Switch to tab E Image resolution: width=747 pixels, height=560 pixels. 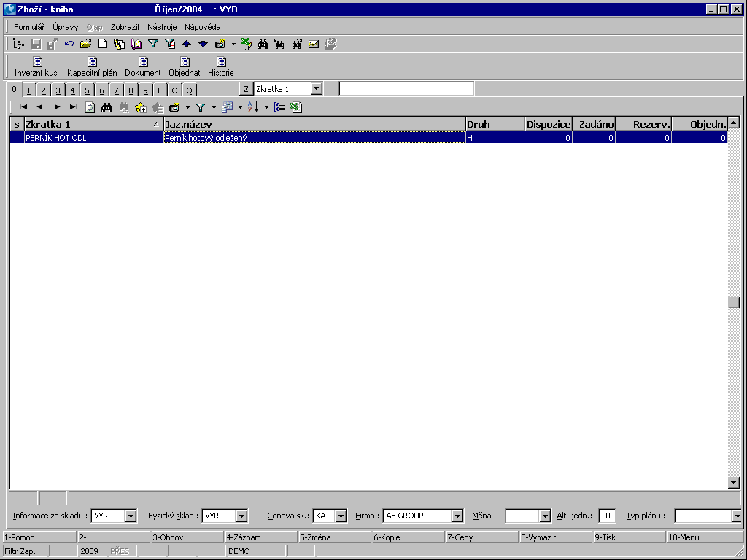pos(160,90)
